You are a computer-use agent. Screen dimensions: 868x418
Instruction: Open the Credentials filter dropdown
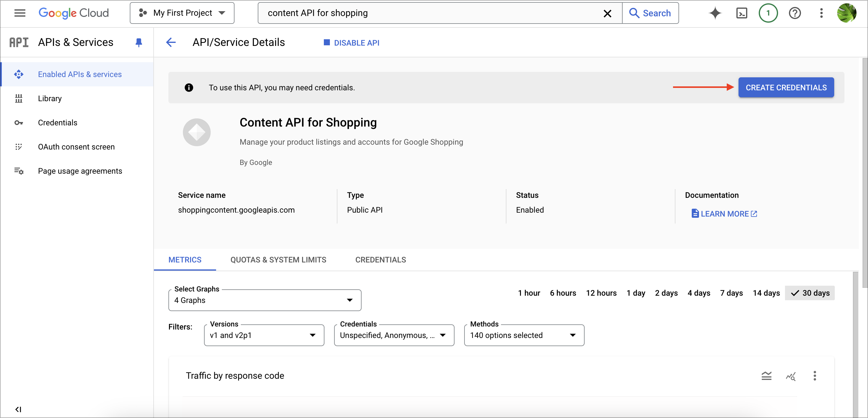[394, 335]
